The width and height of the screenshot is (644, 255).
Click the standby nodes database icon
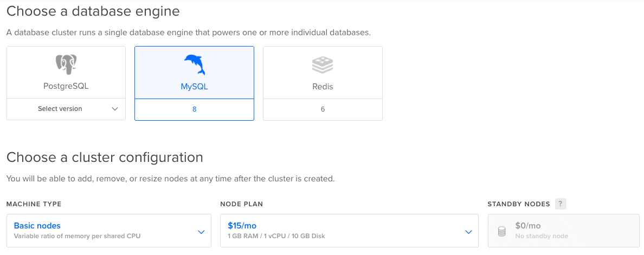pos(501,231)
